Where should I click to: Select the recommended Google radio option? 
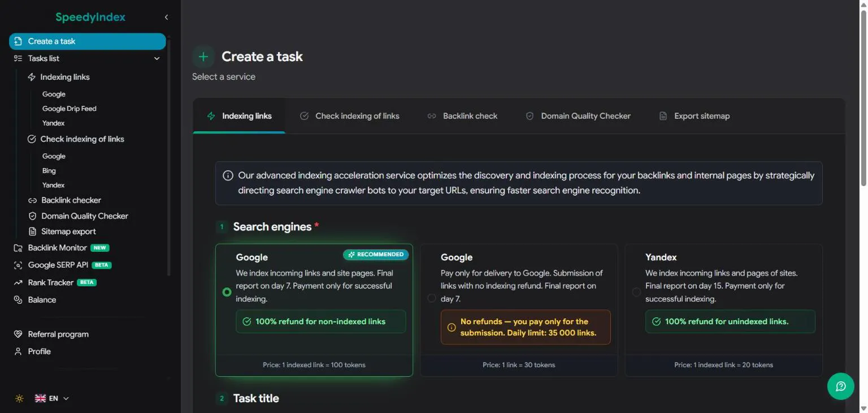227,292
